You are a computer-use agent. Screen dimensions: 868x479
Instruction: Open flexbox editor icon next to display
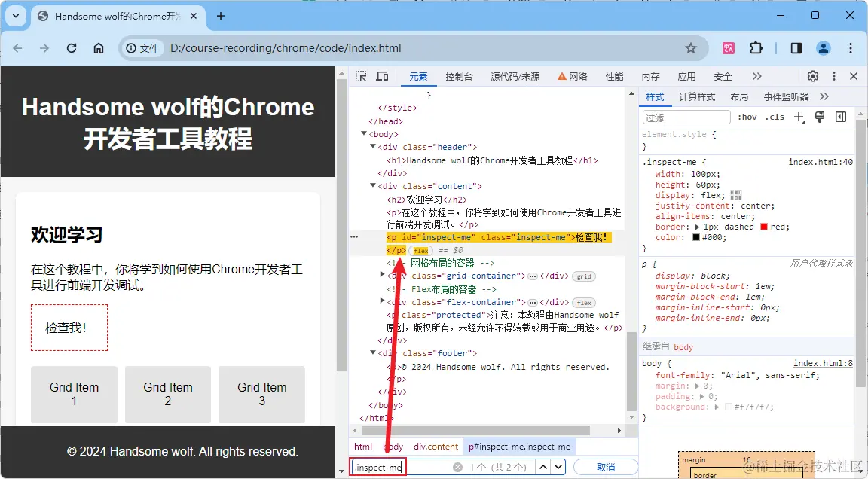click(735, 195)
